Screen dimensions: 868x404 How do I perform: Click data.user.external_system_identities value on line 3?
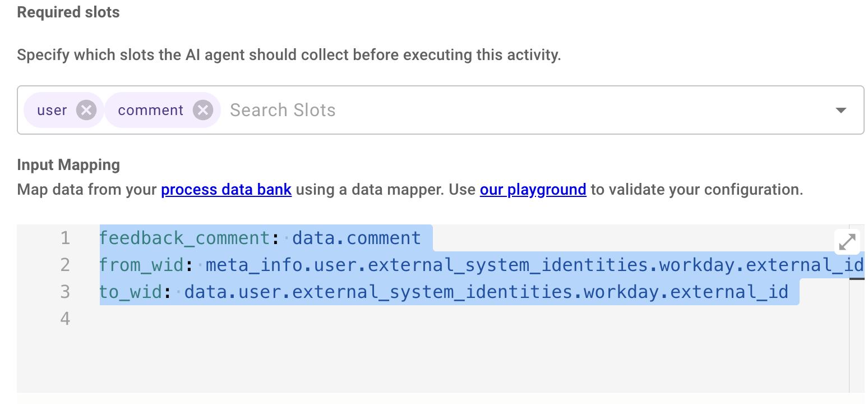click(378, 292)
